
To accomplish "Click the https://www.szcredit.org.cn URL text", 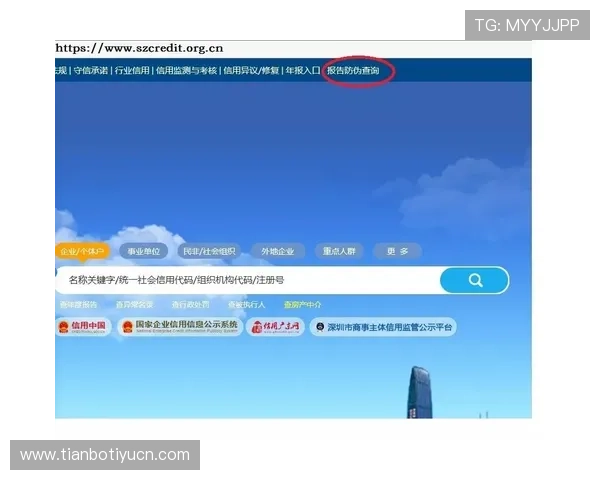I will point(139,48).
